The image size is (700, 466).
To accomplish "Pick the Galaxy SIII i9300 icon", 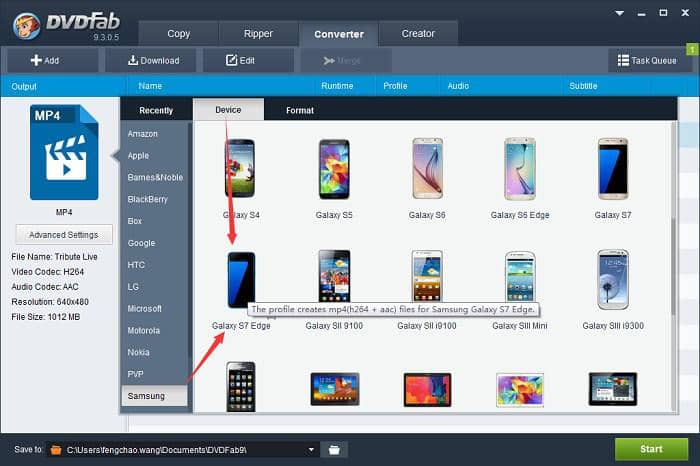I will [613, 279].
